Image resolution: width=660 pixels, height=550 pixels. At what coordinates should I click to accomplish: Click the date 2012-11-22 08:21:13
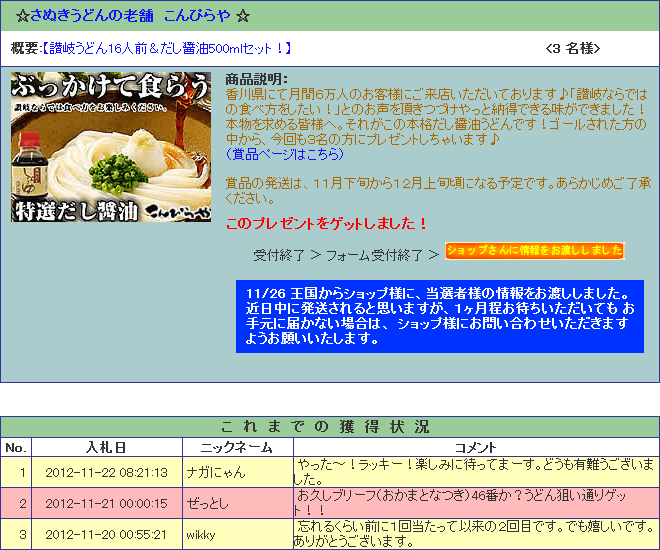click(x=106, y=473)
